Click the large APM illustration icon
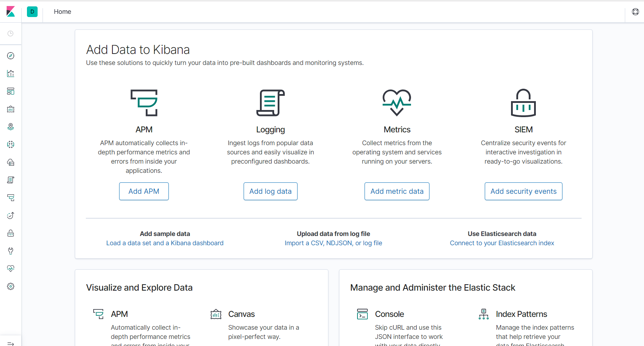This screenshot has height=346, width=644. tap(144, 103)
